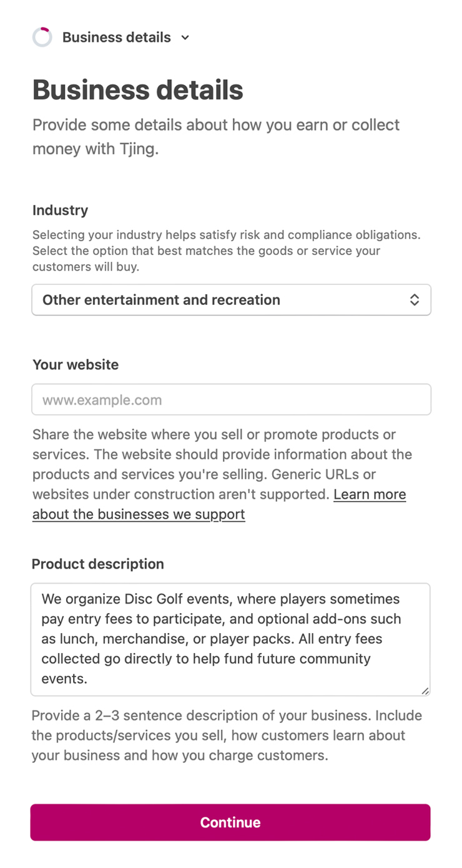Click the "Business details" page heading
Image resolution: width=462 pixels, height=868 pixels.
click(137, 90)
